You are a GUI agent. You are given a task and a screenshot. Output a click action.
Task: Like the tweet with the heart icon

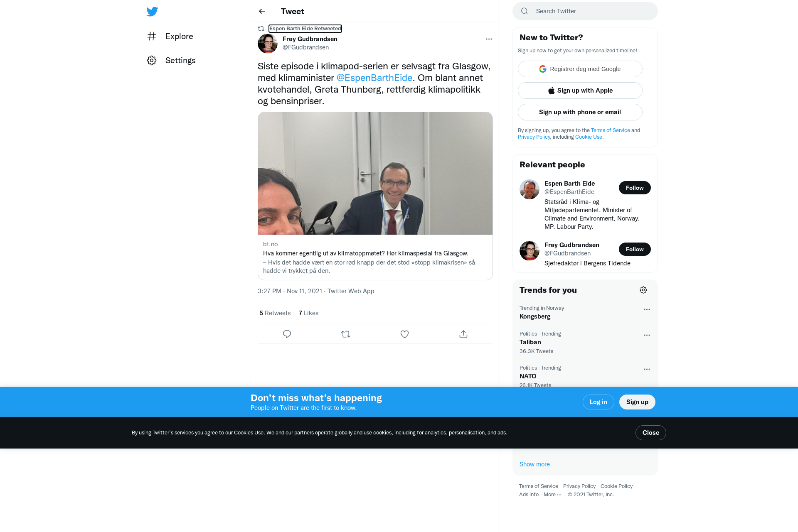pos(404,334)
